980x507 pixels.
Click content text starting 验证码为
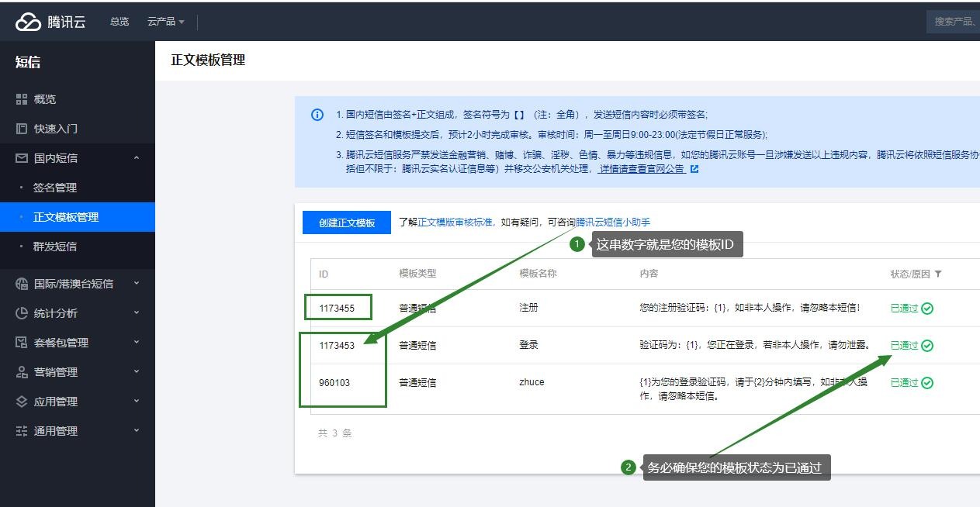pos(755,346)
